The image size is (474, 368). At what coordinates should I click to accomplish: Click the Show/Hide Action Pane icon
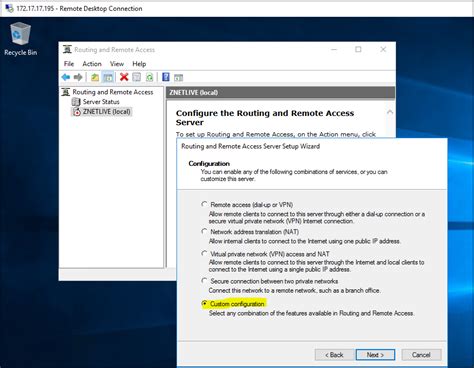point(178,78)
